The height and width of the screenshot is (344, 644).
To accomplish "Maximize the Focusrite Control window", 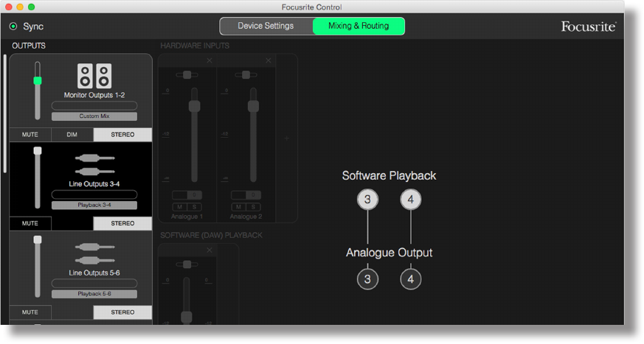I will tap(31, 7).
